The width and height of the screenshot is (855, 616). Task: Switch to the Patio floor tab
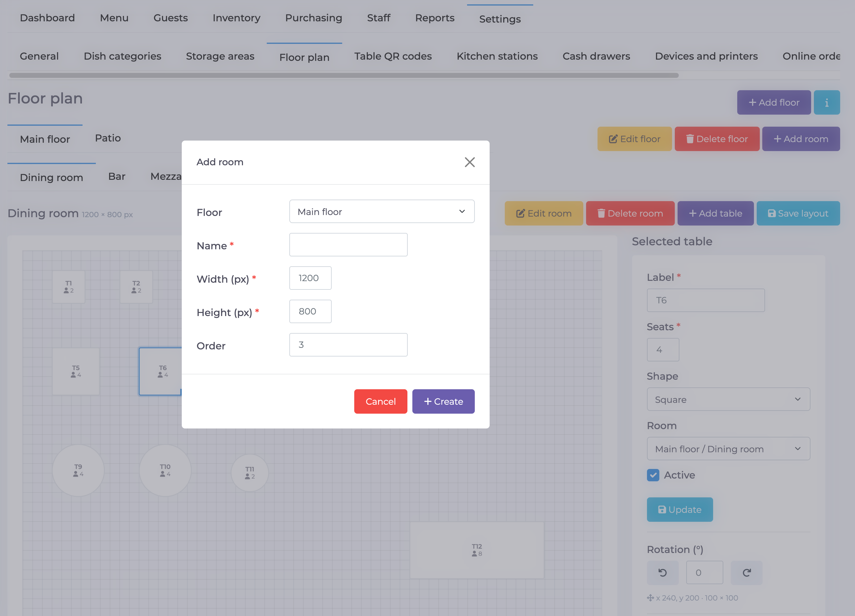click(108, 138)
